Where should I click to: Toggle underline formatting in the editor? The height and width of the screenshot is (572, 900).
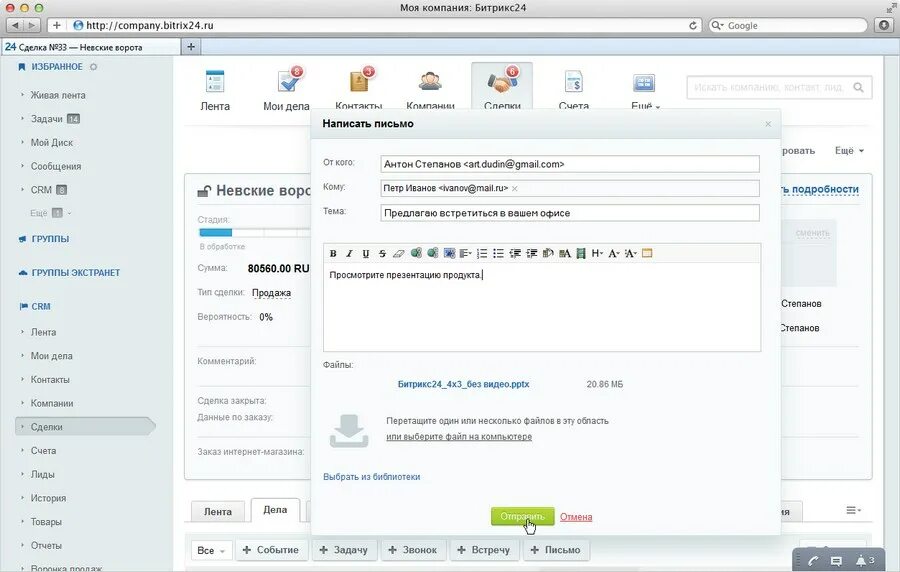coord(366,253)
